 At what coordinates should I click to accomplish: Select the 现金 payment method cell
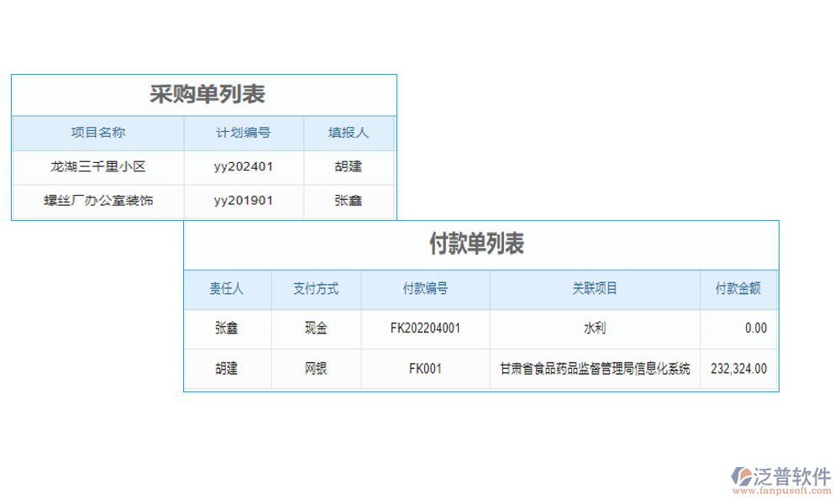pos(315,328)
